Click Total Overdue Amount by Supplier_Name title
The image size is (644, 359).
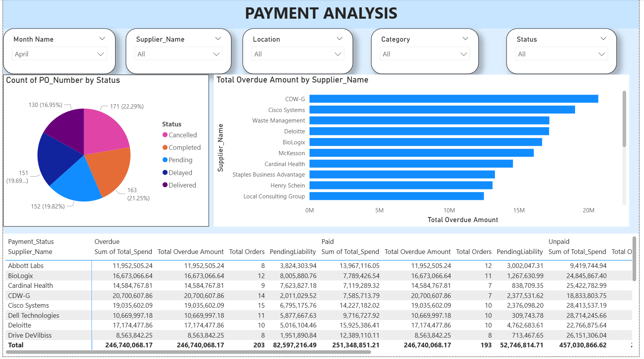pos(292,80)
